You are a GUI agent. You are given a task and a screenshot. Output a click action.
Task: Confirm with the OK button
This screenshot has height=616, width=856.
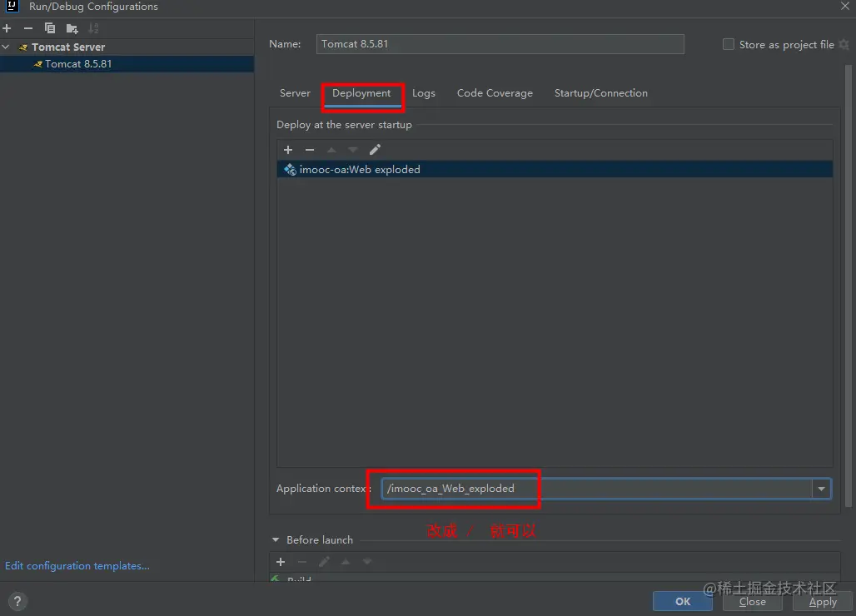[x=683, y=601]
